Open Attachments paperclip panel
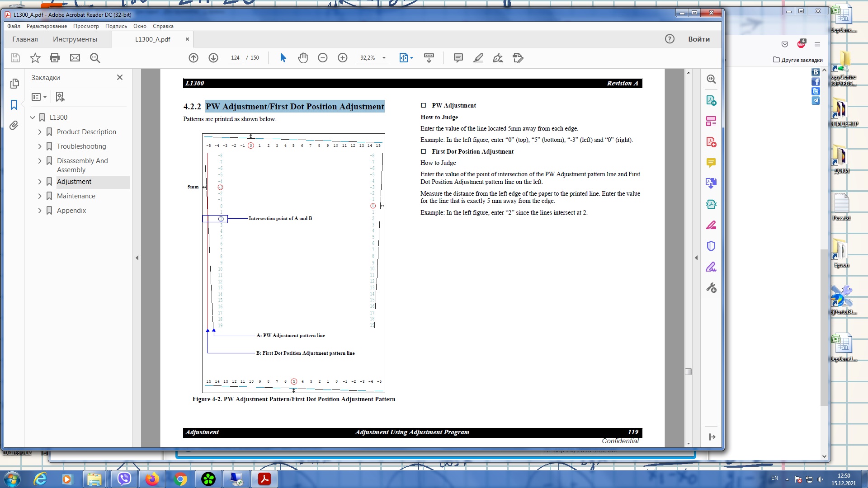This screenshot has width=868, height=488. (14, 126)
